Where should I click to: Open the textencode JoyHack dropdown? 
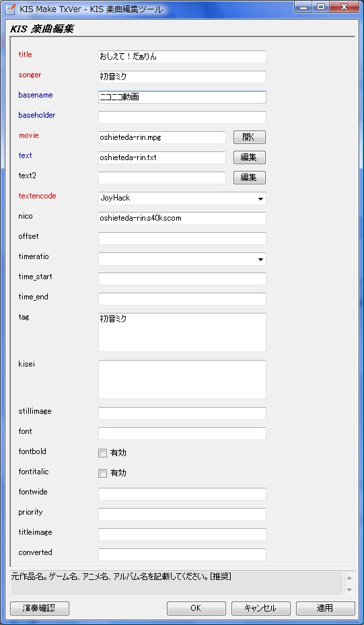(x=182, y=198)
